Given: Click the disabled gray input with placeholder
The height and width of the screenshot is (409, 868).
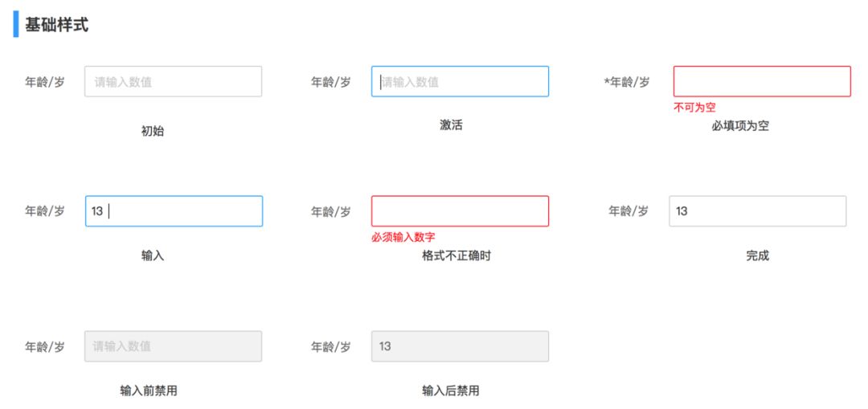Looking at the screenshot, I should coord(174,346).
